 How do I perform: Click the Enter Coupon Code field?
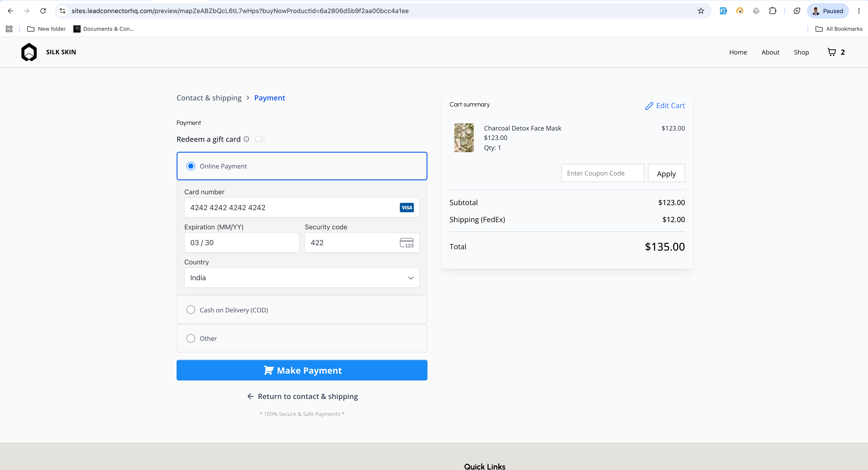602,173
